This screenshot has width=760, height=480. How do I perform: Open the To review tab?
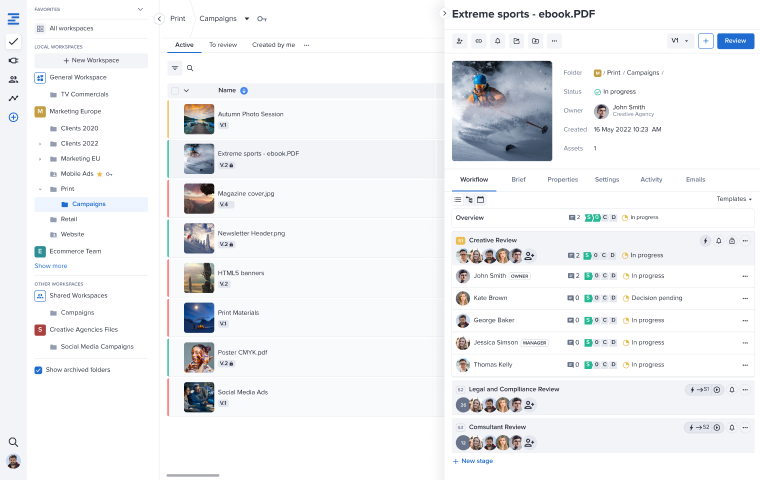[x=223, y=45]
